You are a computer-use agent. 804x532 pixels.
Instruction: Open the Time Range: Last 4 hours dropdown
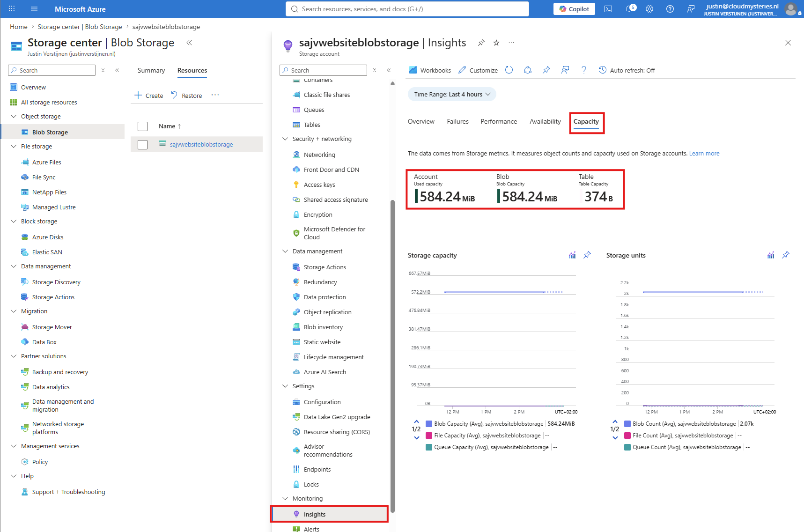pos(452,94)
